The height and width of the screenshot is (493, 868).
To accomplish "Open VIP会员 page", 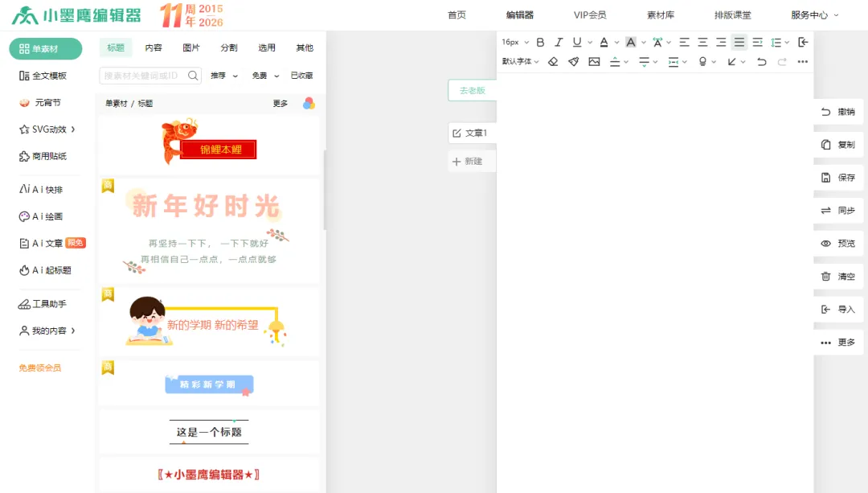I will pos(590,15).
